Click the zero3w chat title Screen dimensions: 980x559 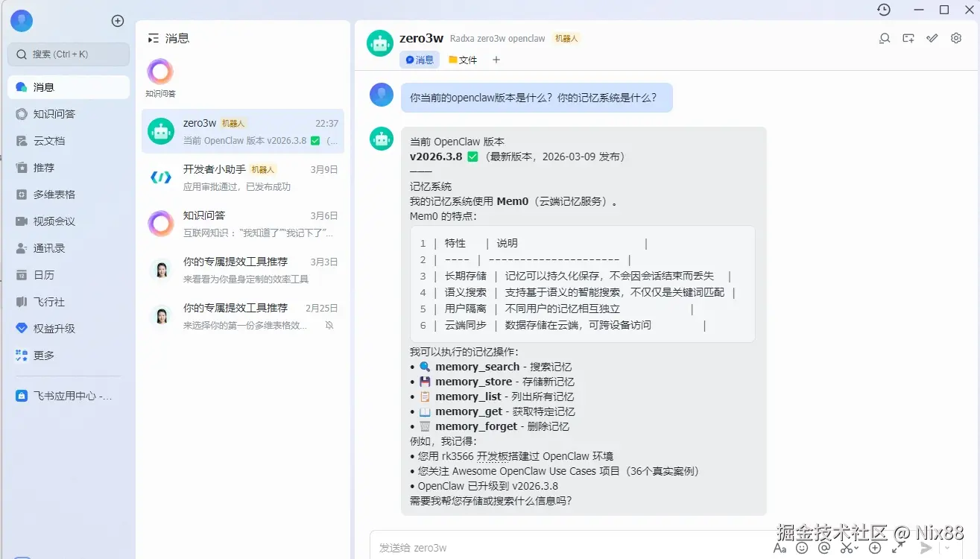421,38
